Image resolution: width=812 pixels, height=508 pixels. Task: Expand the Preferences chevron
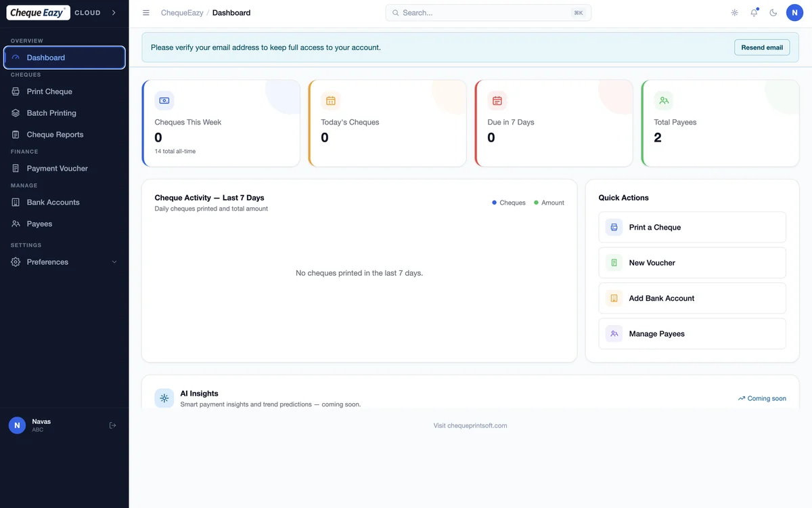click(x=114, y=262)
